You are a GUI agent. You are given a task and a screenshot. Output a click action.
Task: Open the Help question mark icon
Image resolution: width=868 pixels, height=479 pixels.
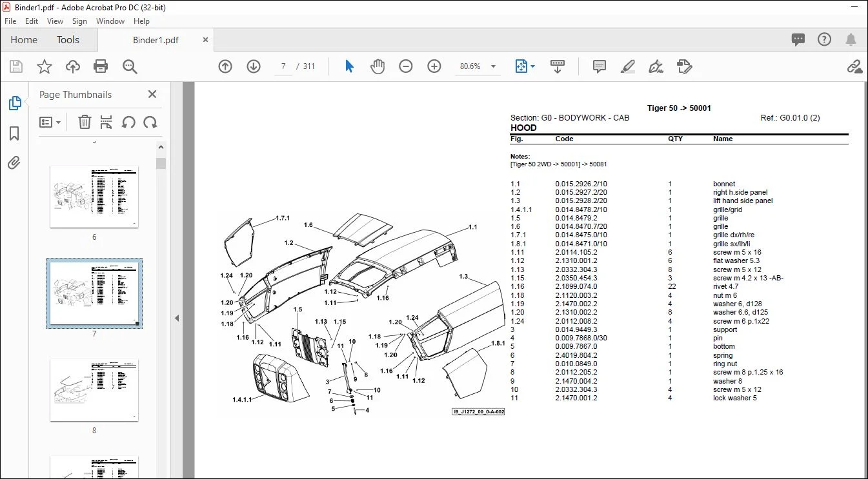click(x=824, y=40)
